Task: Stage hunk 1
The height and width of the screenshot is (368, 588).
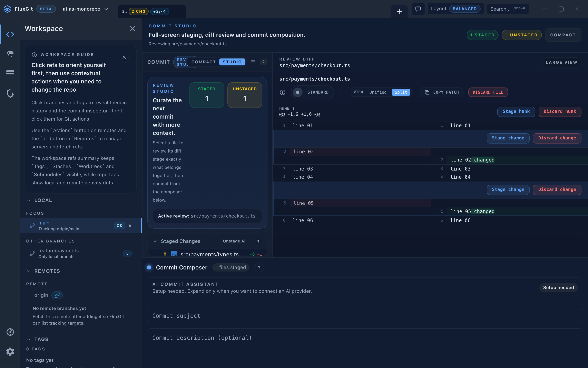Action: click(x=516, y=111)
